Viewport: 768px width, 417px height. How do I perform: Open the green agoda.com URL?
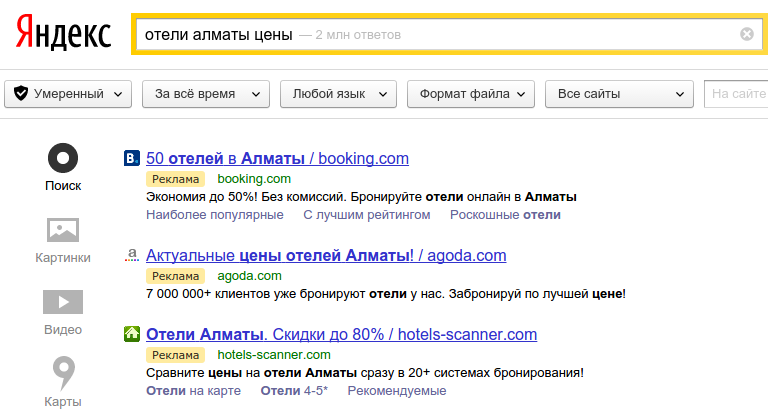(249, 276)
